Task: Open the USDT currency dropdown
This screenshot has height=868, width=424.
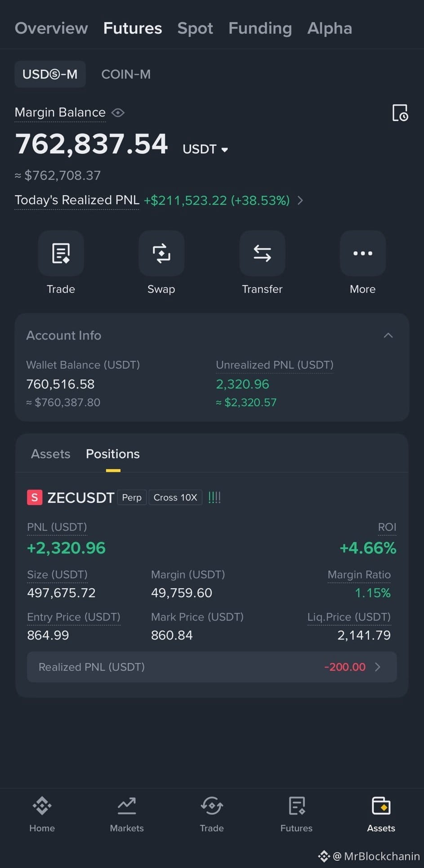Action: point(205,149)
